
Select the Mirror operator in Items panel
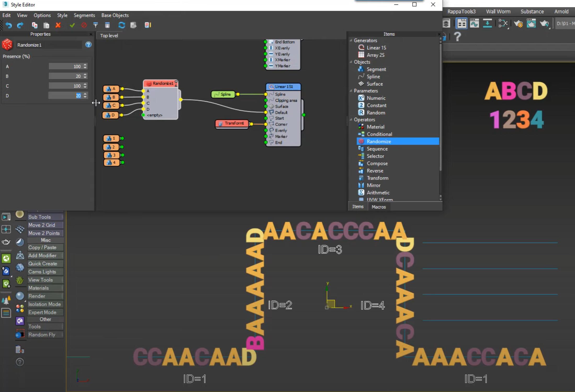coord(373,185)
